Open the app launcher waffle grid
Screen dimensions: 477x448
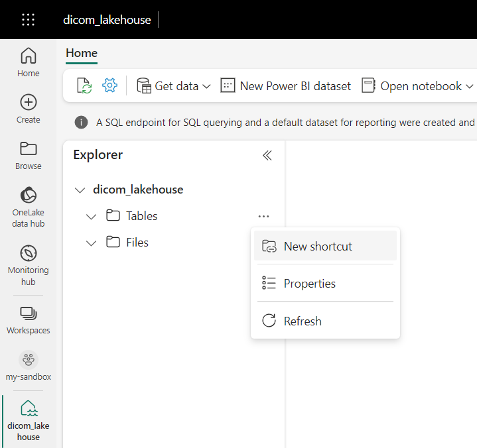(x=28, y=20)
